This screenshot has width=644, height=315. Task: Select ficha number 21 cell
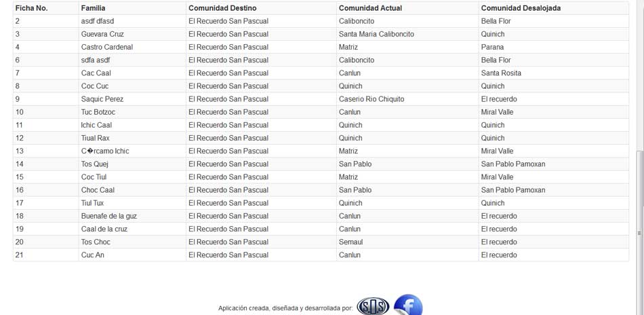[45, 255]
